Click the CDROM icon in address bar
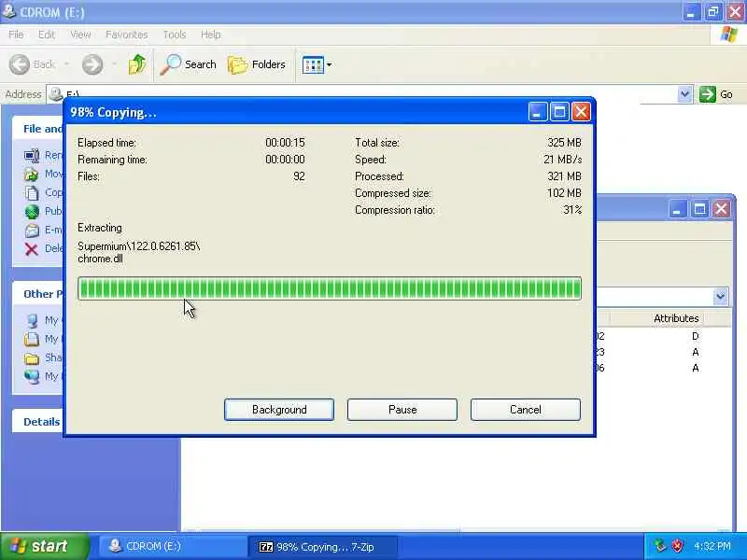Screen dimensions: 747x560 [56, 93]
